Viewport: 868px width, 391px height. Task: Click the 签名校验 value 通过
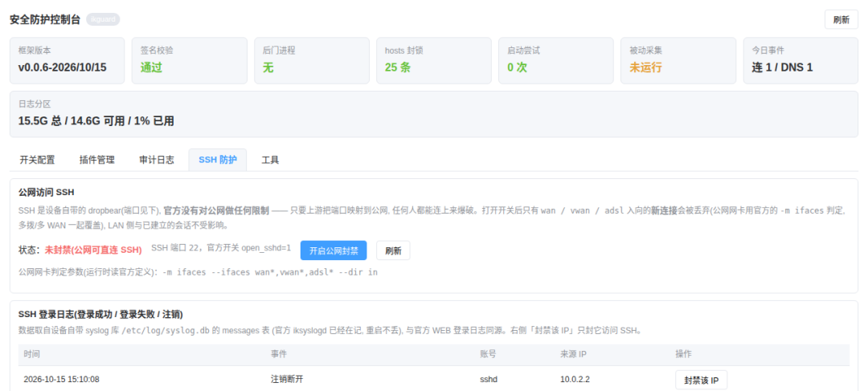[x=151, y=68]
